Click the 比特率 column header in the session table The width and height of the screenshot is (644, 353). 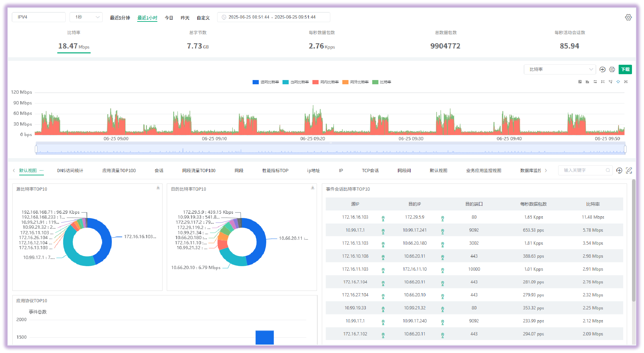[x=593, y=204]
